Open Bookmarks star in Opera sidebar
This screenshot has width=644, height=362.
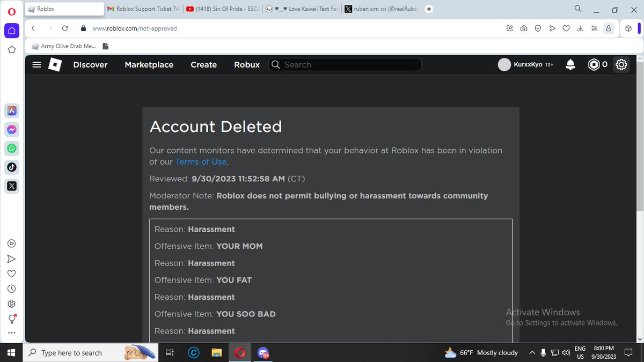(x=12, y=50)
